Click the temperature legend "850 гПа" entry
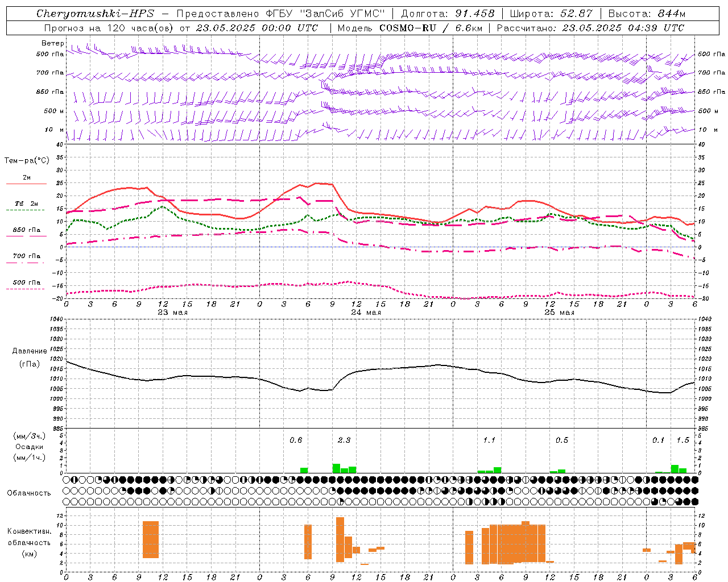This screenshot has height=582, width=728. point(26,230)
